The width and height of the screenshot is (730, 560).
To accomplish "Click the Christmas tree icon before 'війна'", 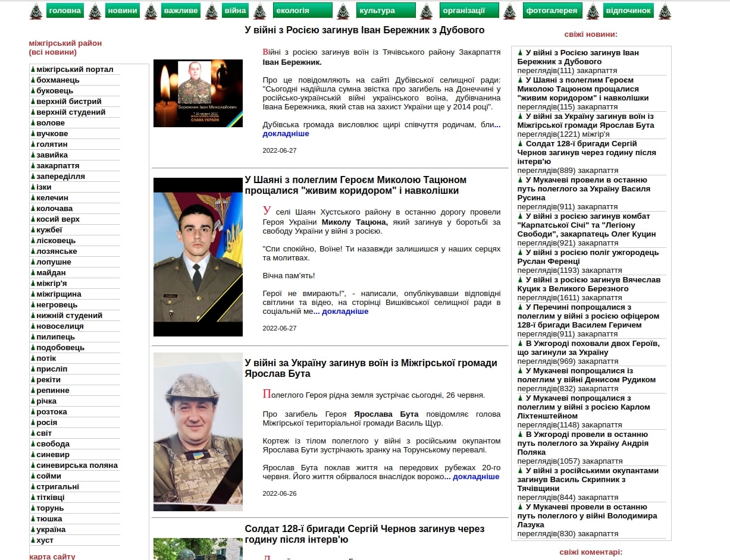I will 211,11.
